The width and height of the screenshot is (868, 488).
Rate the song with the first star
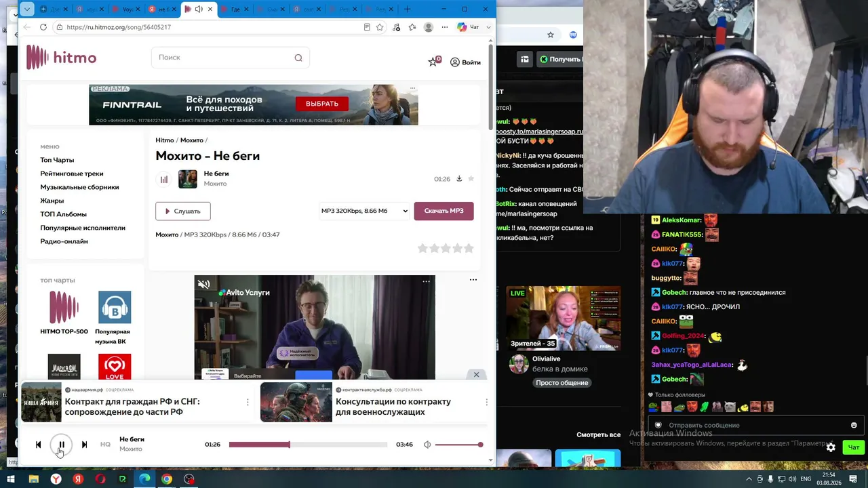[422, 249]
